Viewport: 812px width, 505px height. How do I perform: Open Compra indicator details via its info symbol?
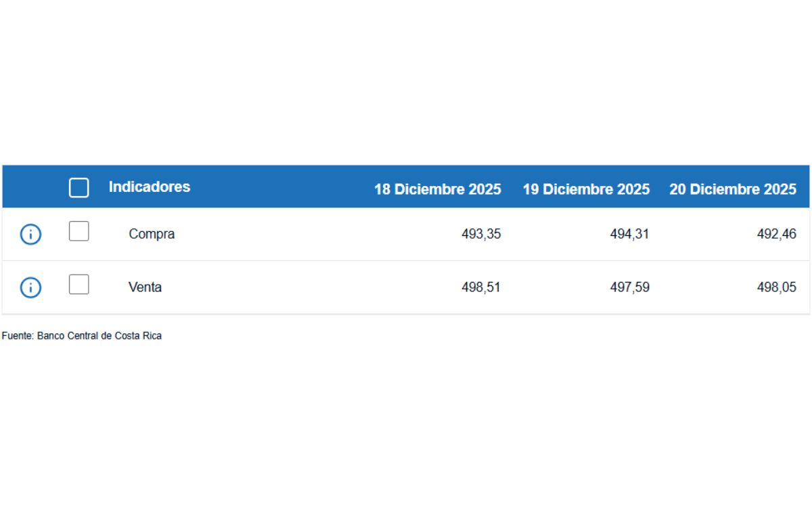30,234
